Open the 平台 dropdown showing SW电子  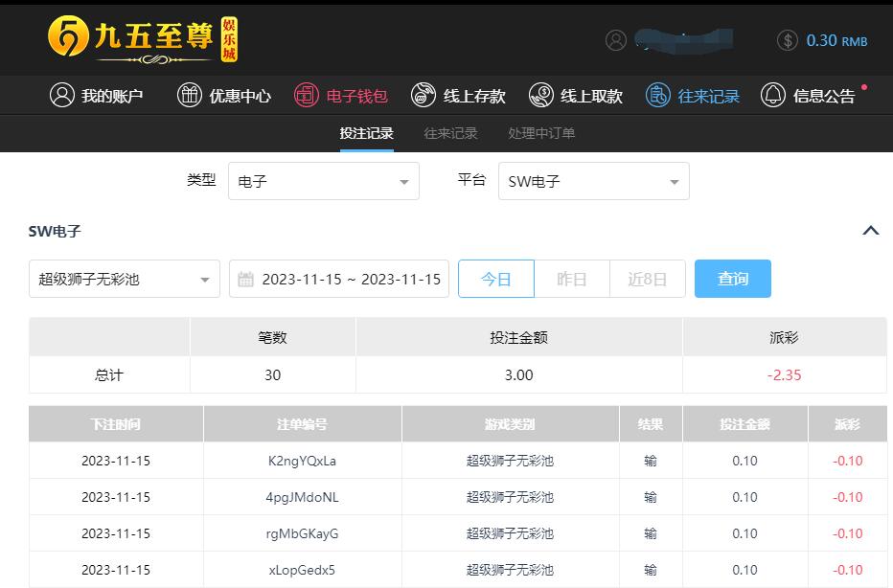coord(593,181)
